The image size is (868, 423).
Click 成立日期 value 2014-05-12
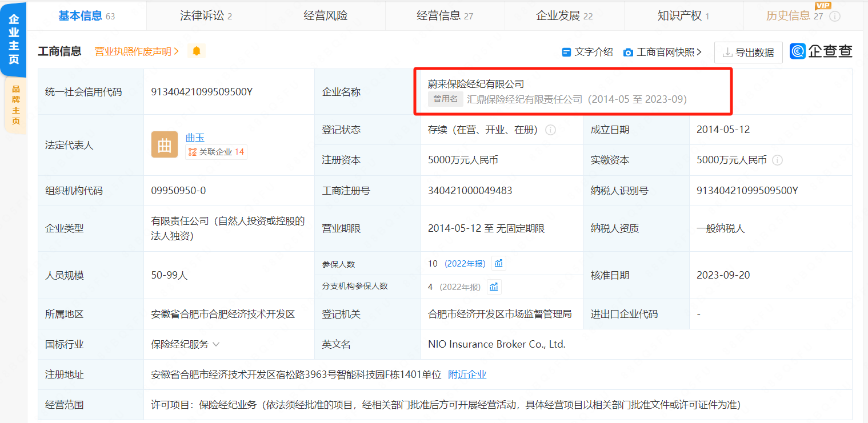tap(723, 130)
